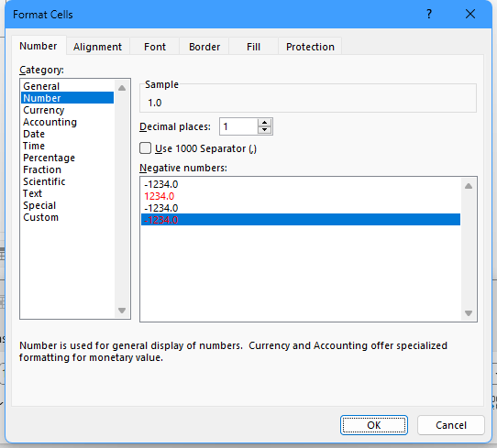Choose the Currency category
Screen dimensions: 497x448
[67, 110]
